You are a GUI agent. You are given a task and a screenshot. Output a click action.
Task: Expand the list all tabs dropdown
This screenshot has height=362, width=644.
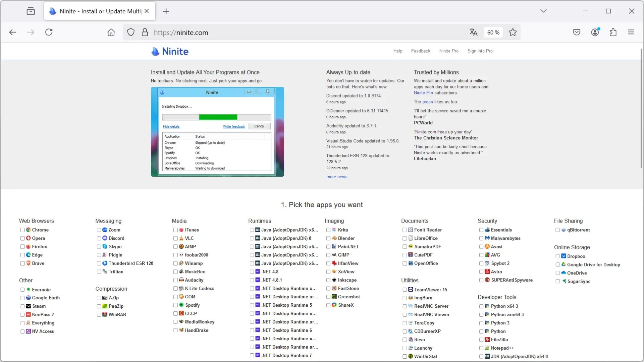pos(543,11)
